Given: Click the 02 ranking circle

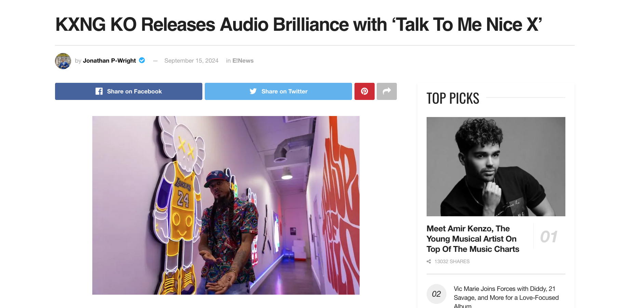Looking at the screenshot, I should [x=437, y=294].
